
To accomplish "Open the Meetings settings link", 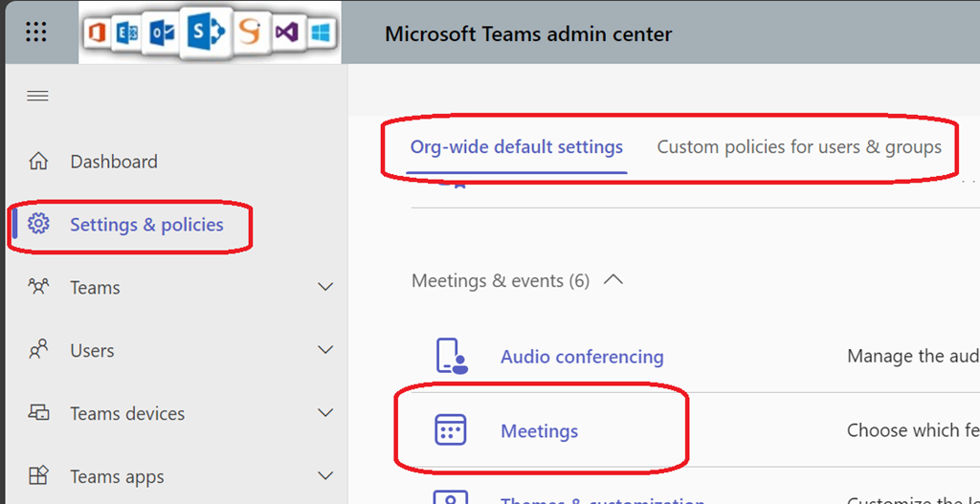I will click(540, 431).
